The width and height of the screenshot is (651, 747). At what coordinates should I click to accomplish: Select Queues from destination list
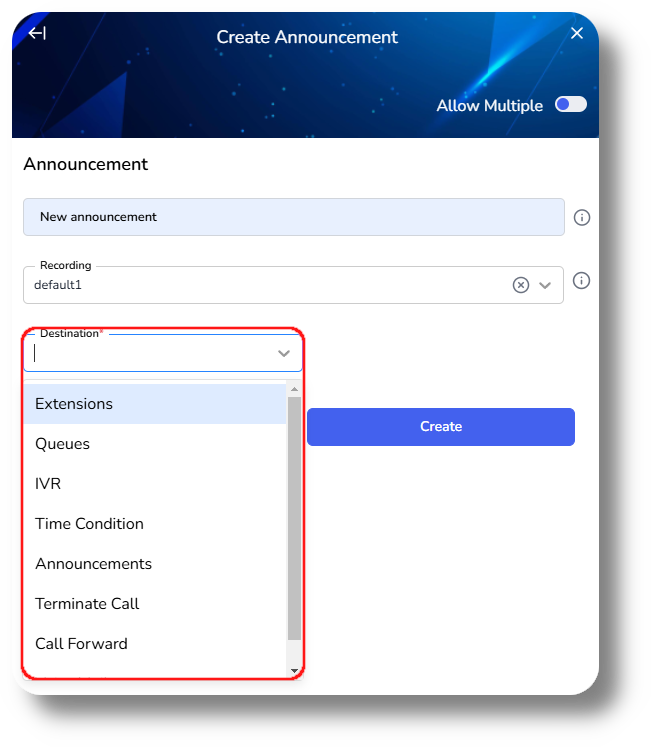point(155,444)
